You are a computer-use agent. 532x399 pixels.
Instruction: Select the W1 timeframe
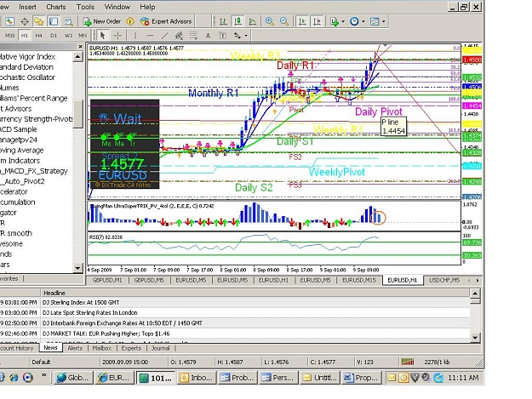coord(68,35)
